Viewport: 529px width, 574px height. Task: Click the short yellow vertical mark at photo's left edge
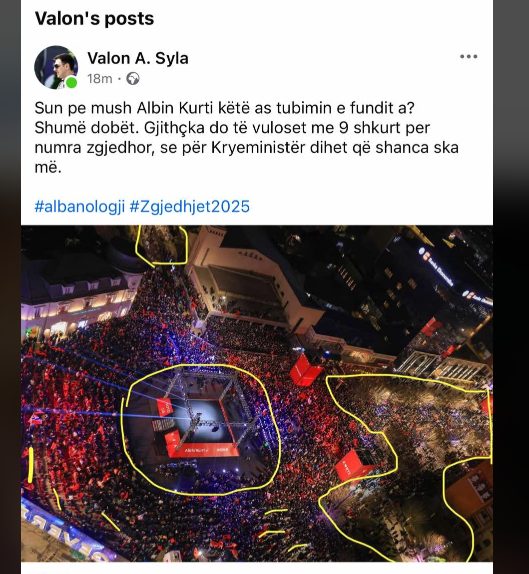pyautogui.click(x=30, y=465)
